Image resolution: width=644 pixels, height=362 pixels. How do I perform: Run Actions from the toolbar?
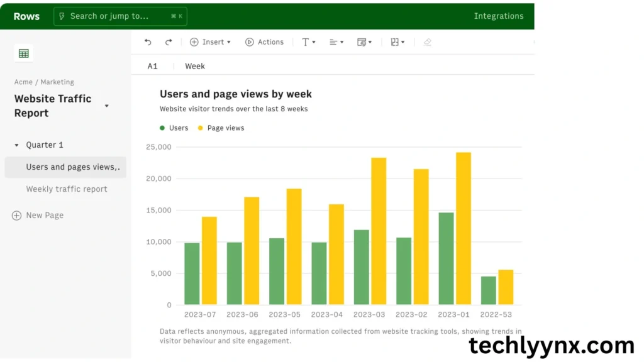[x=264, y=42]
